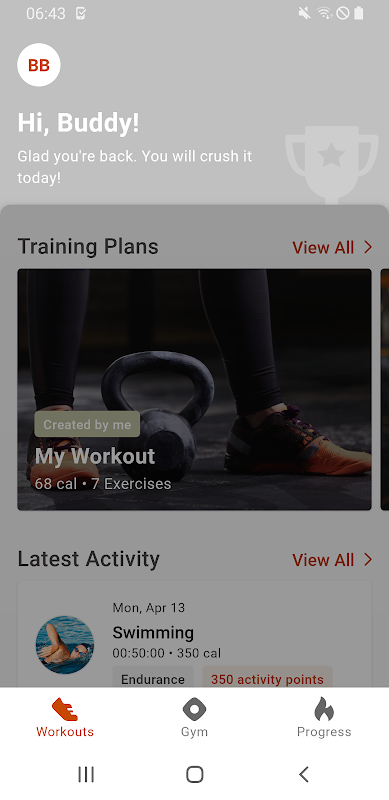This screenshot has height=800, width=389.
Task: Switch to the Progress tab label
Action: click(324, 732)
